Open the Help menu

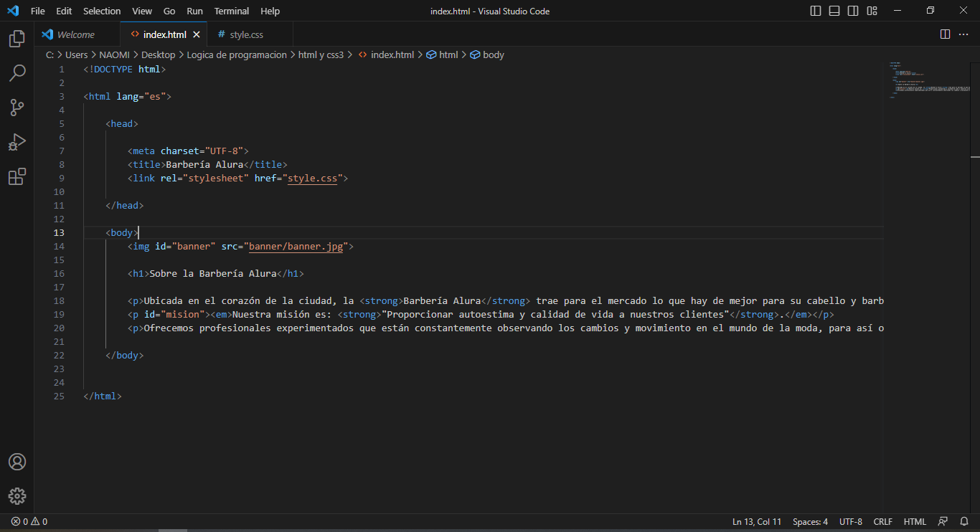(270, 11)
